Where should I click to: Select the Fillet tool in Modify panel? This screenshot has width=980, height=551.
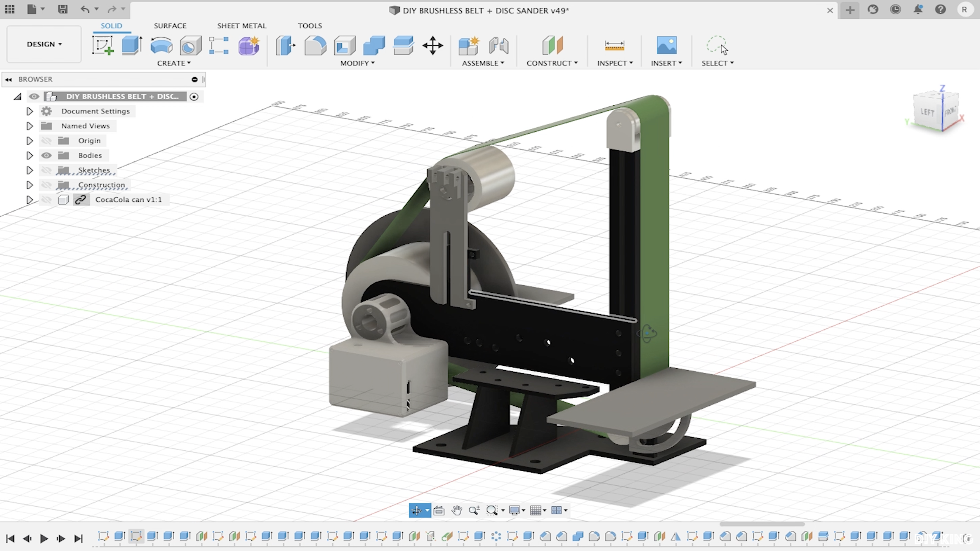(315, 46)
